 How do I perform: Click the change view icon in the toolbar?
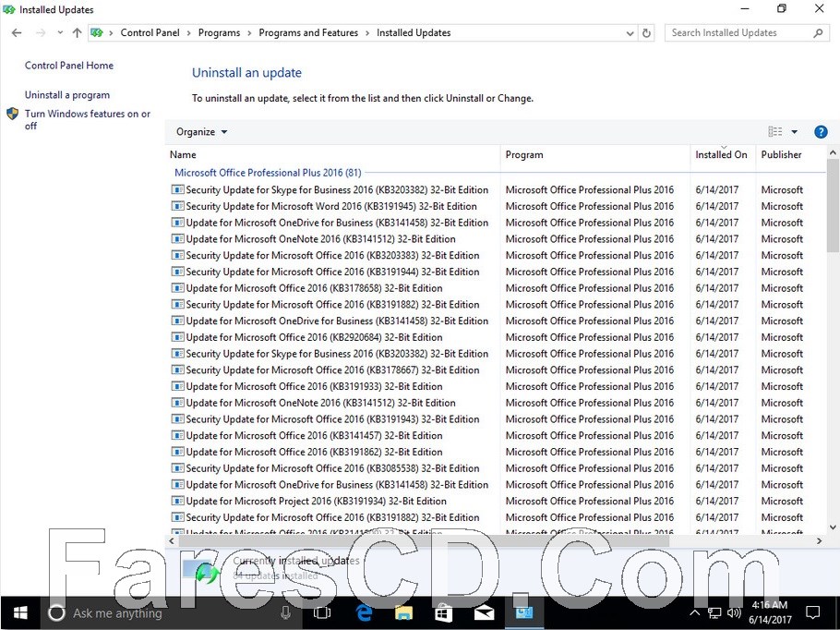[x=775, y=131]
